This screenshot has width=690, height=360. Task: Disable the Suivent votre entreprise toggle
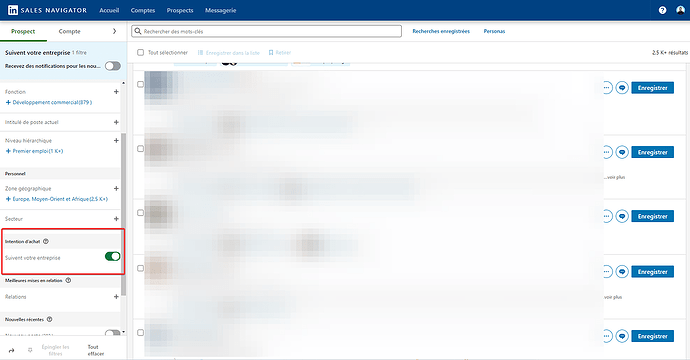click(112, 257)
